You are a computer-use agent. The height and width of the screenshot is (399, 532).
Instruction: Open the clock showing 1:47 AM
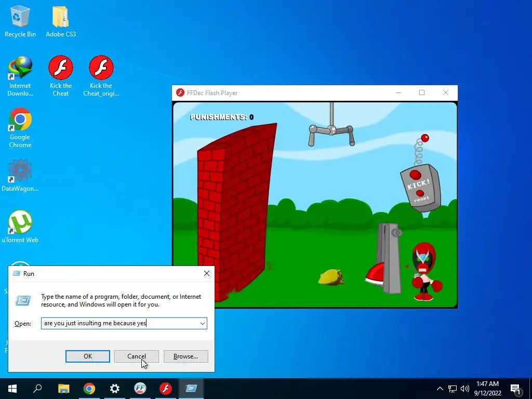coord(487,389)
